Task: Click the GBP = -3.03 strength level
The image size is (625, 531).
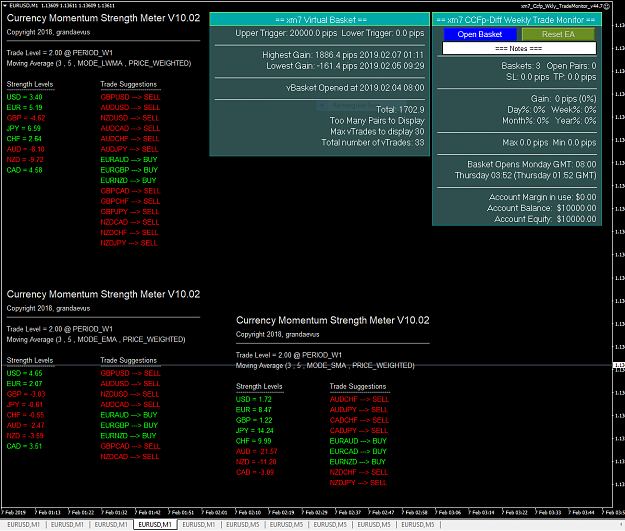Action: (26, 394)
